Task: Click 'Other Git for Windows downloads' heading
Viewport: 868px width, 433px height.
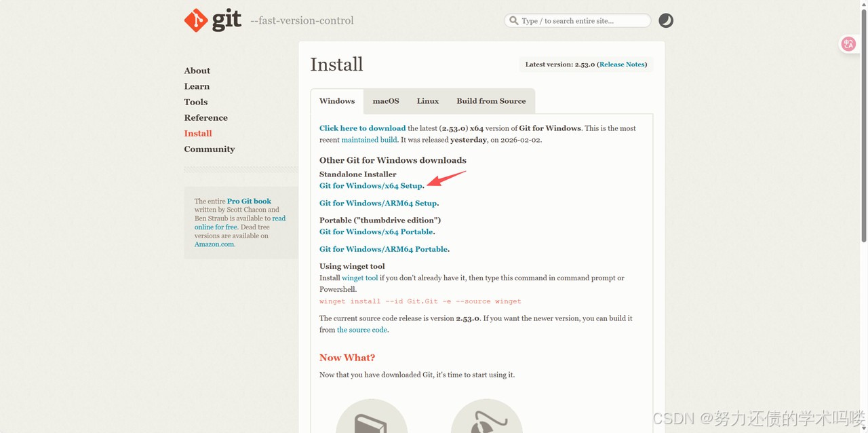Action: [393, 160]
